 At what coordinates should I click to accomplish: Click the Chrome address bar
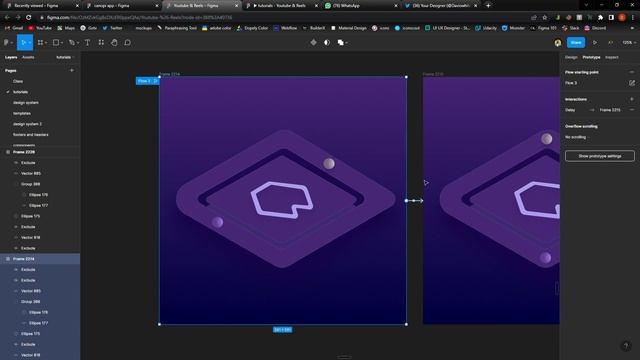point(282,18)
